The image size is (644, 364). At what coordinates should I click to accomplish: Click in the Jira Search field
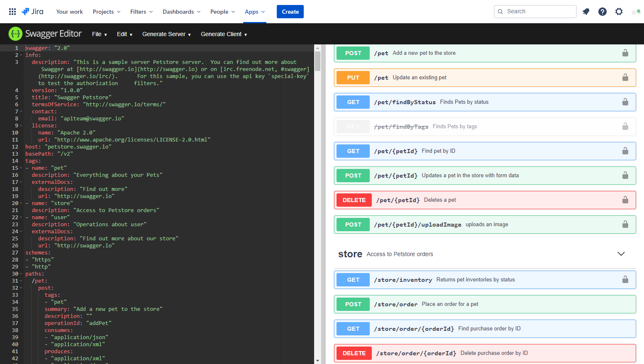click(535, 12)
